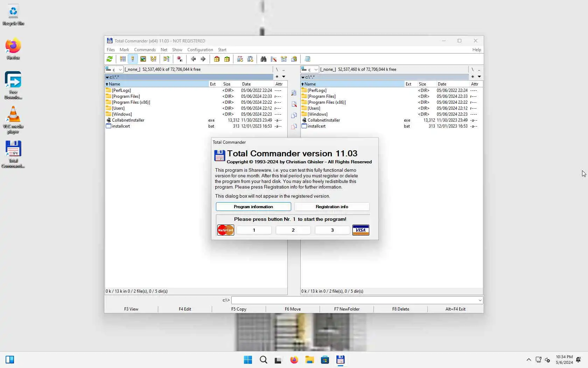The width and height of the screenshot is (588, 368).
Task: Click the F7 NewFolder function button
Action: click(x=346, y=309)
